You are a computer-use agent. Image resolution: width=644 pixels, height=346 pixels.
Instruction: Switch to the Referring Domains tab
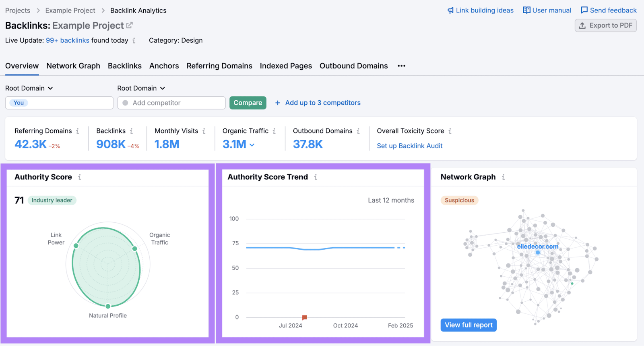(219, 66)
